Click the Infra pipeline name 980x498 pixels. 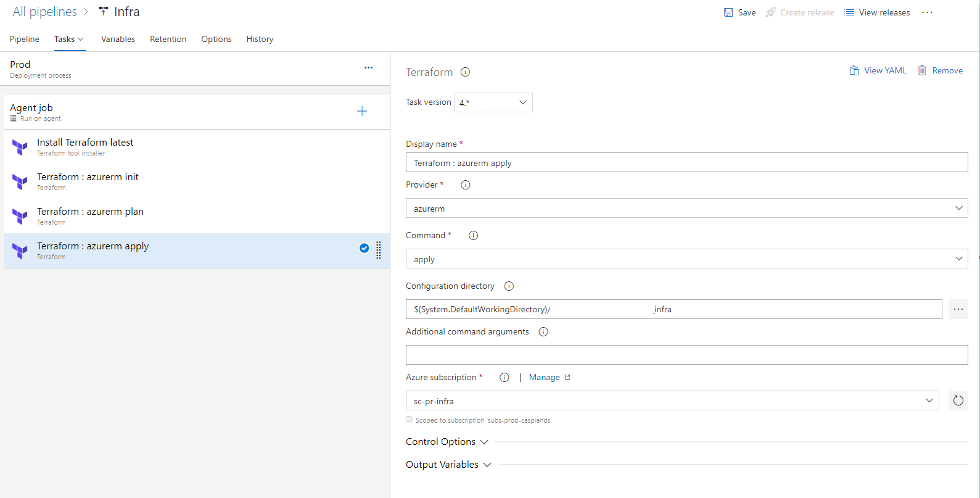point(126,12)
